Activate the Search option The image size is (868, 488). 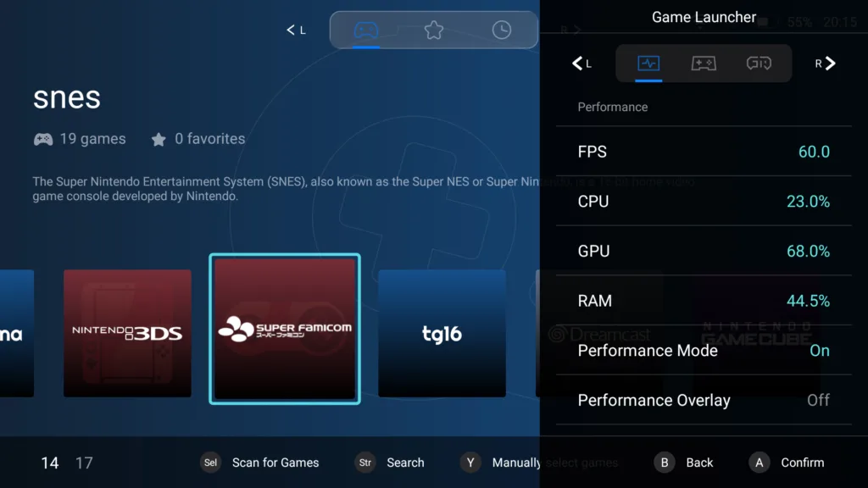[389, 463]
